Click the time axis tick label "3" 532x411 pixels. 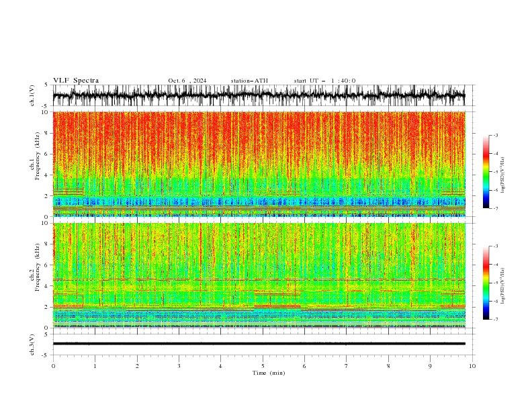(179, 366)
